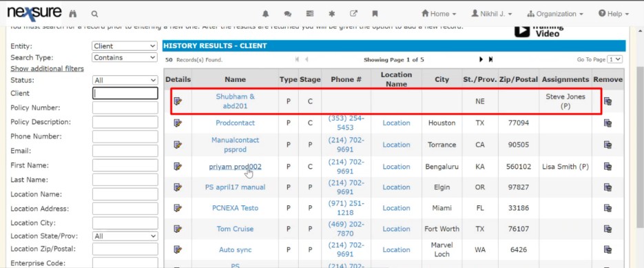Focus the Email input field

pyautogui.click(x=125, y=151)
